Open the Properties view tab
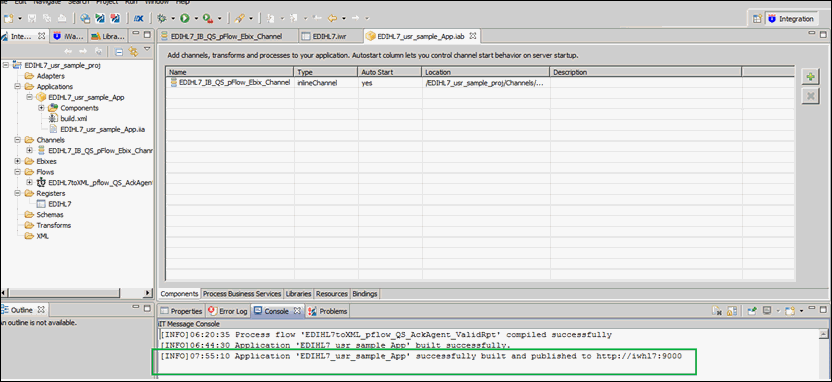 181,311
